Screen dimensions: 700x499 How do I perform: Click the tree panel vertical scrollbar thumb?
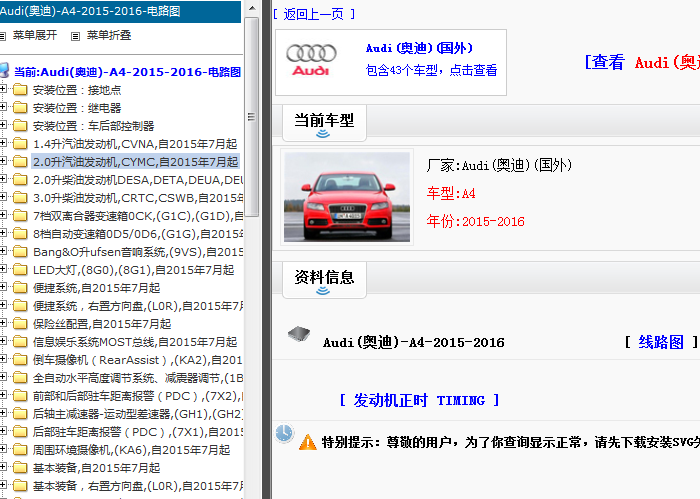click(x=252, y=117)
